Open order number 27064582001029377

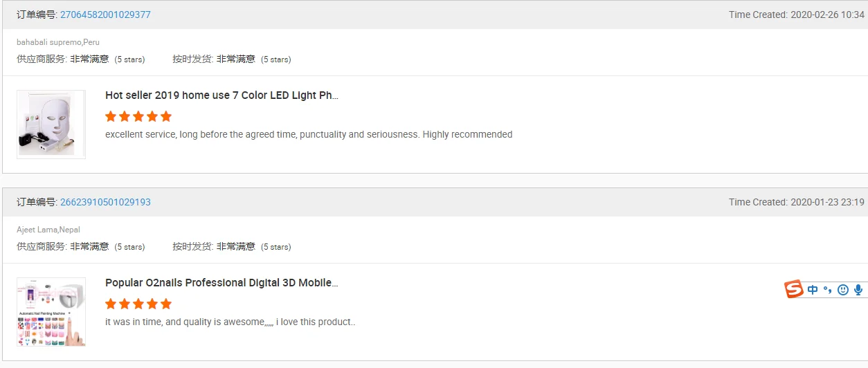tap(105, 15)
